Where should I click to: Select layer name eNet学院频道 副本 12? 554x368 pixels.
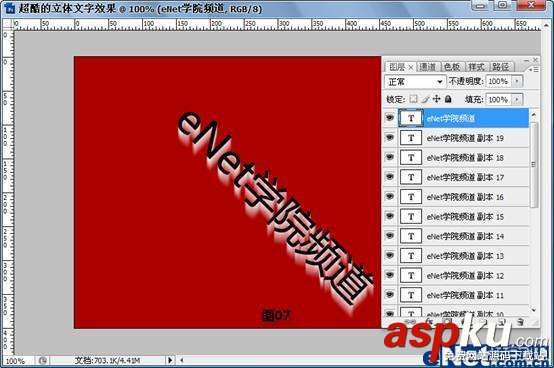[465, 275]
